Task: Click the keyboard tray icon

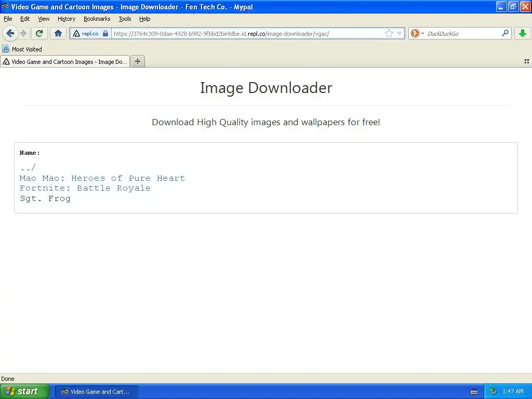Action: click(x=474, y=392)
